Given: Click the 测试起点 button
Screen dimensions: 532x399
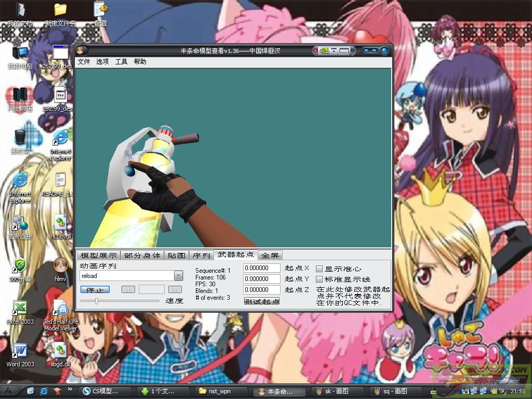Looking at the screenshot, I should (262, 301).
